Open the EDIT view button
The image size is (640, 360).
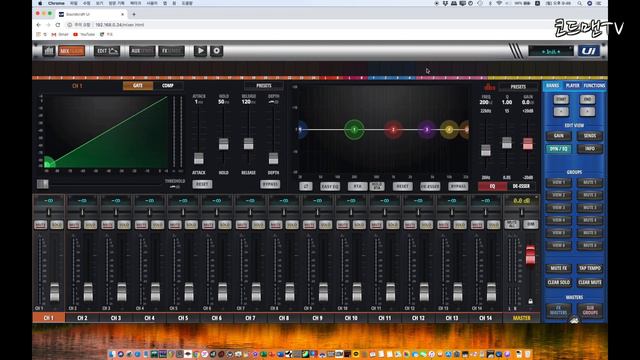pyautogui.click(x=107, y=51)
